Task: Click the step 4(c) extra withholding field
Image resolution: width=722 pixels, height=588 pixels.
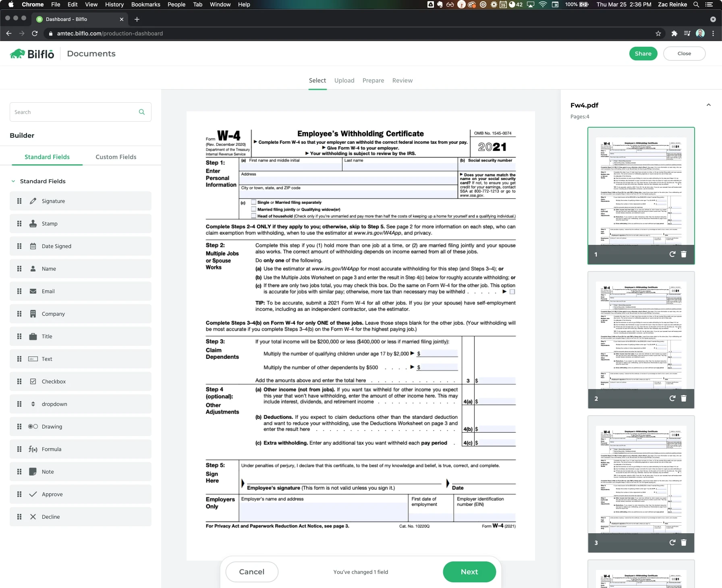Action: [x=497, y=443]
